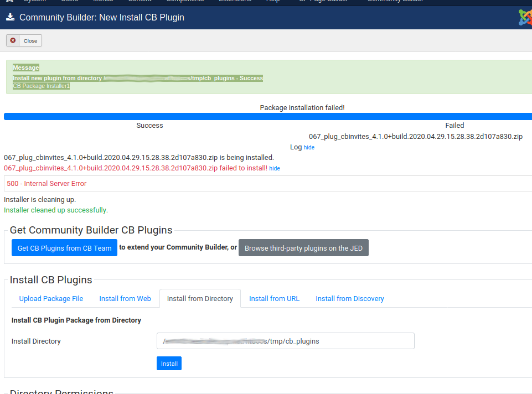
Task: Click failed zip filename under Failed column
Action: point(416,137)
